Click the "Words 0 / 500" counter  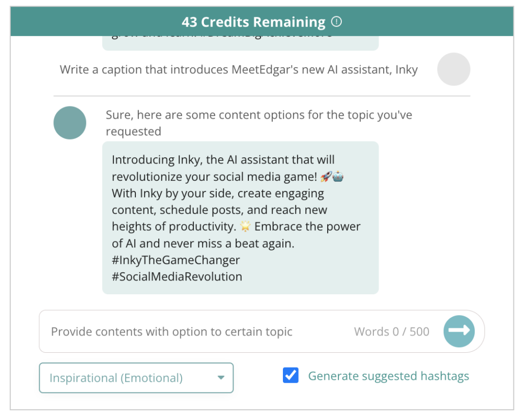coord(391,332)
